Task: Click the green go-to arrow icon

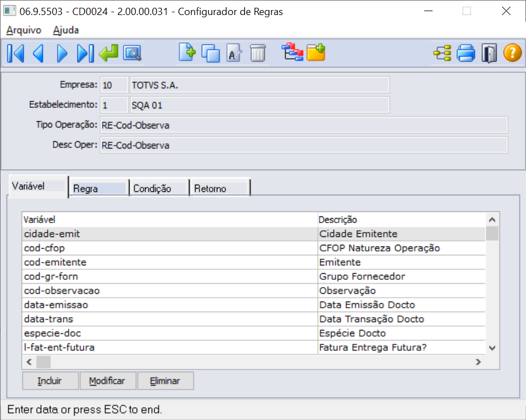Action: (x=108, y=53)
